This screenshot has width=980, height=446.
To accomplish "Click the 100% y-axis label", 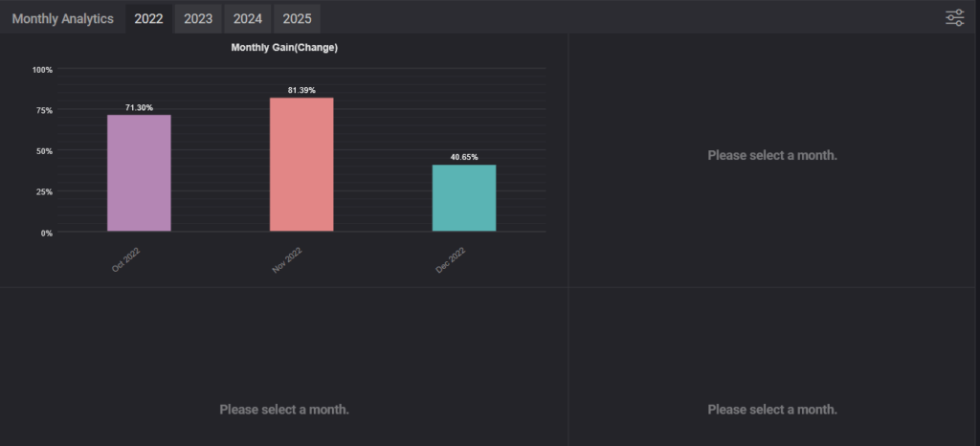I will point(42,70).
